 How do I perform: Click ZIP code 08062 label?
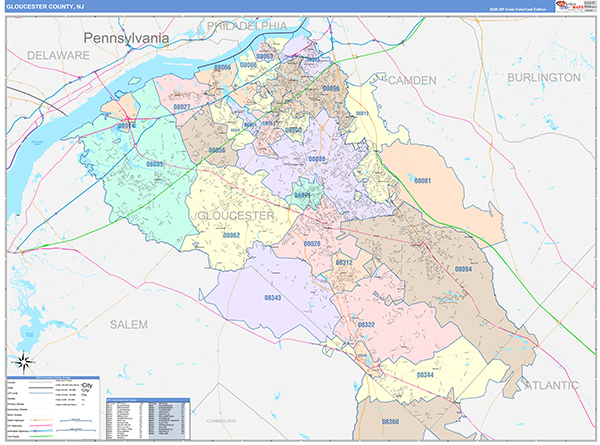pos(232,235)
